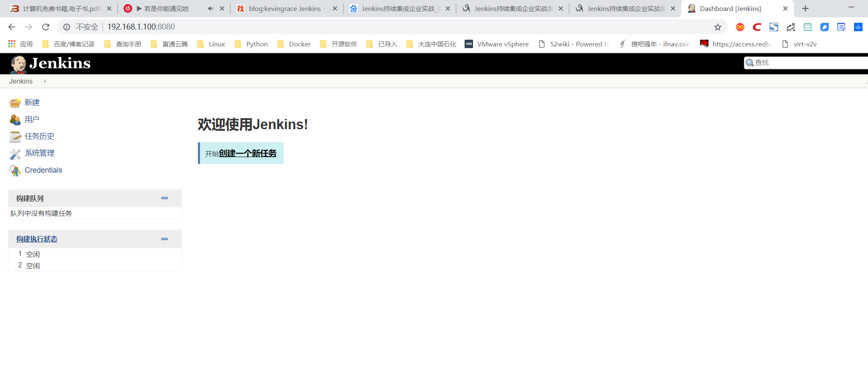868x369 pixels.
Task: Open the Linux bookmark folder
Action: point(211,44)
